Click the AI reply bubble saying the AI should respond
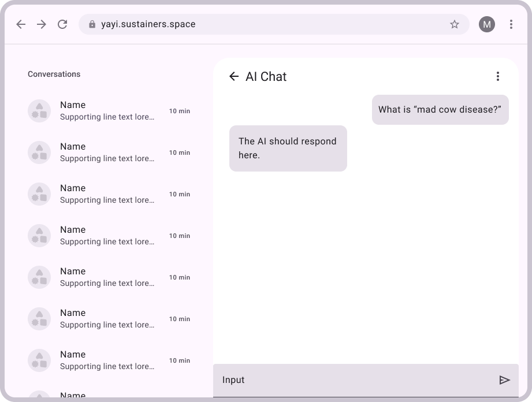532x402 pixels. point(288,148)
